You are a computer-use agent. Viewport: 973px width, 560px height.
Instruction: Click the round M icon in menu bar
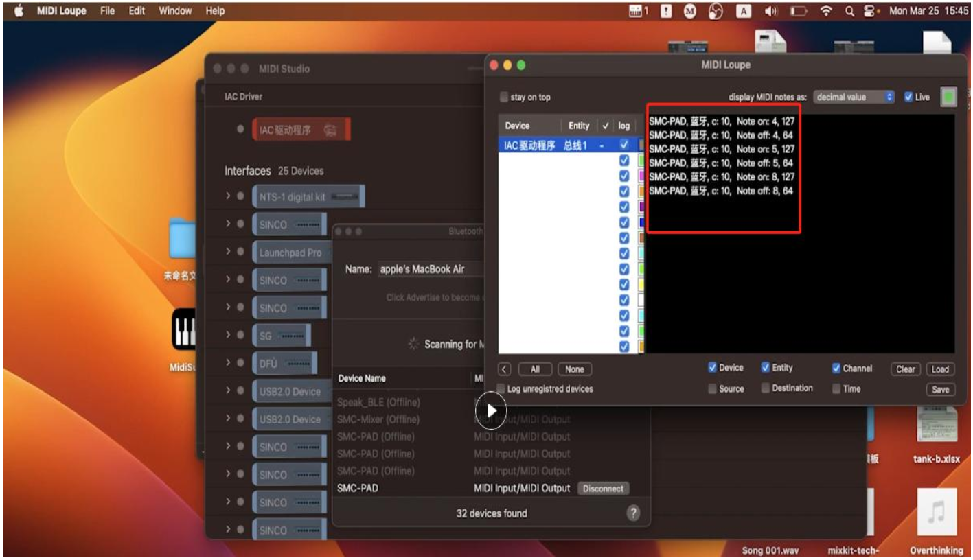(x=691, y=11)
